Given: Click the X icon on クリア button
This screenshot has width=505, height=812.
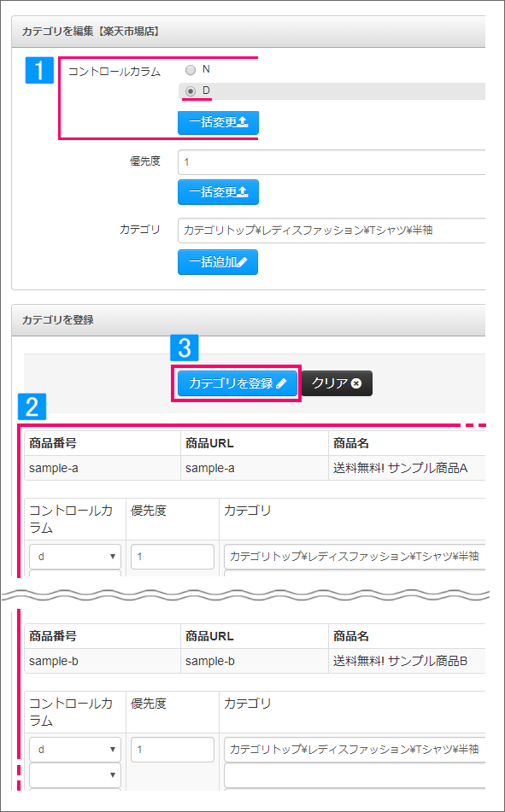Looking at the screenshot, I should [x=355, y=383].
